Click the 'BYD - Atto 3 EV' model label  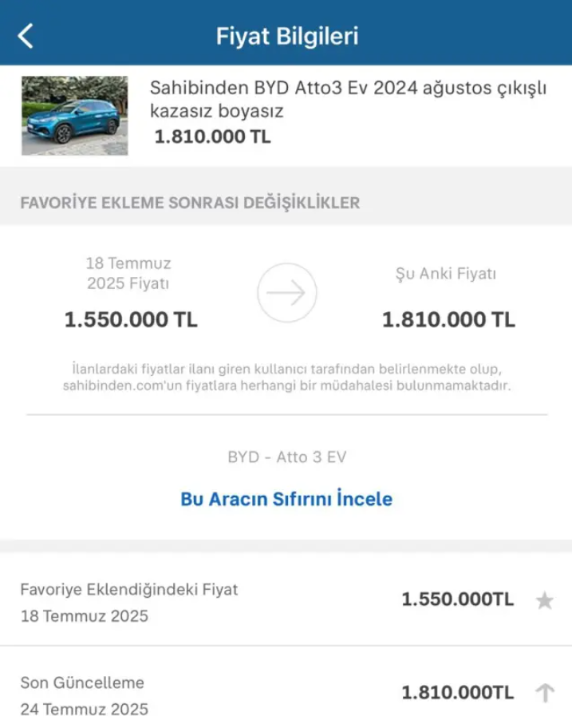click(x=286, y=457)
